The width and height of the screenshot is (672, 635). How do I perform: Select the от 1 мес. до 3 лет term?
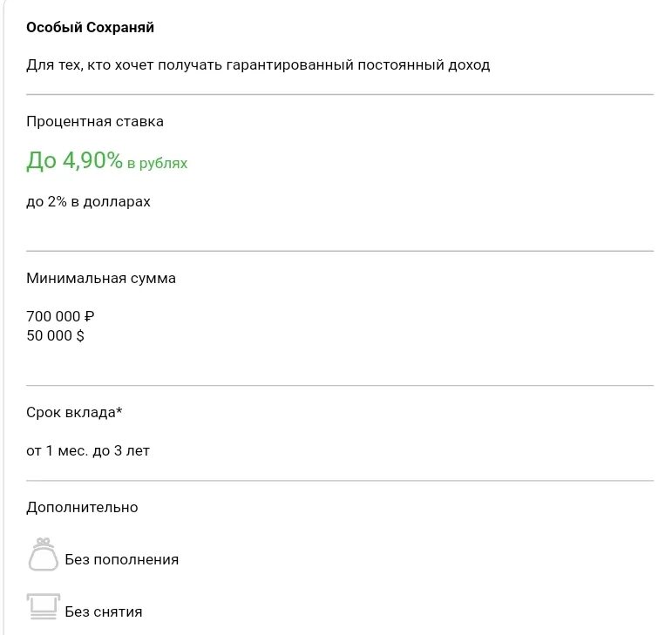coord(88,451)
